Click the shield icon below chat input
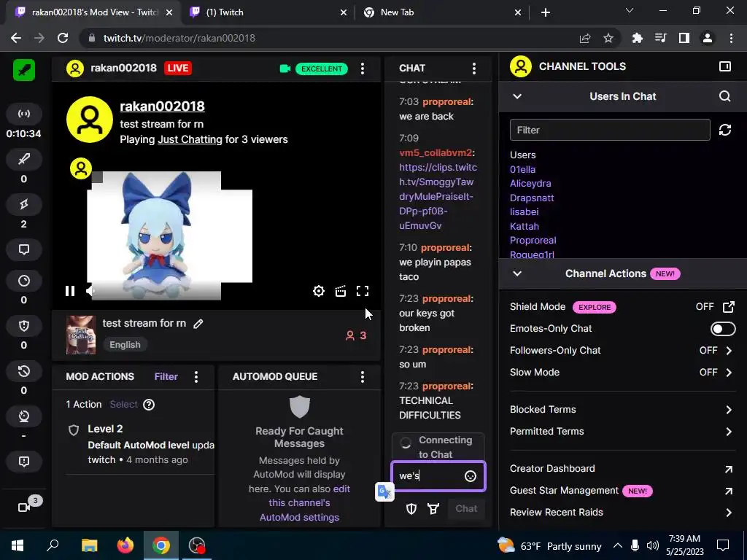The height and width of the screenshot is (560, 747). (x=411, y=508)
